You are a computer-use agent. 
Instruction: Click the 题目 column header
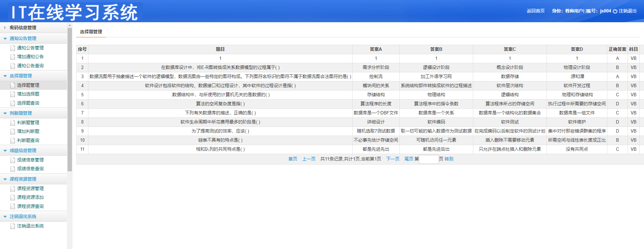pos(220,49)
